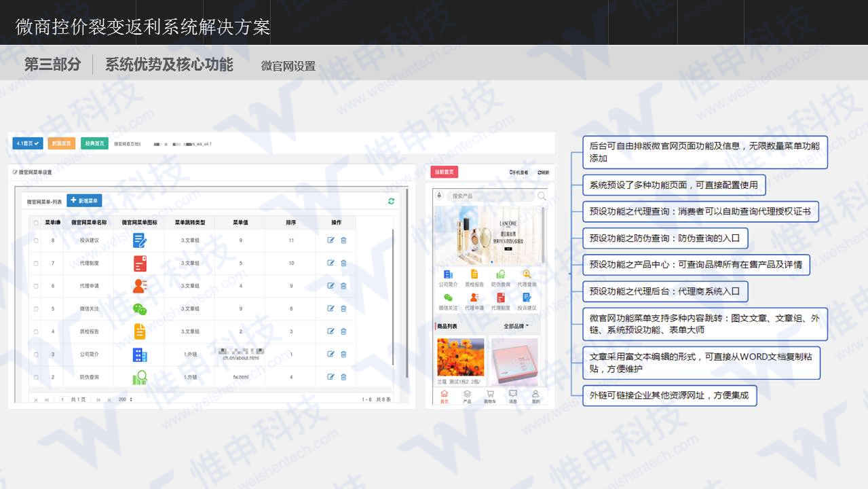Open the 兰蔻 flower product thumbnail
This screenshot has height=489, width=868.
click(461, 357)
